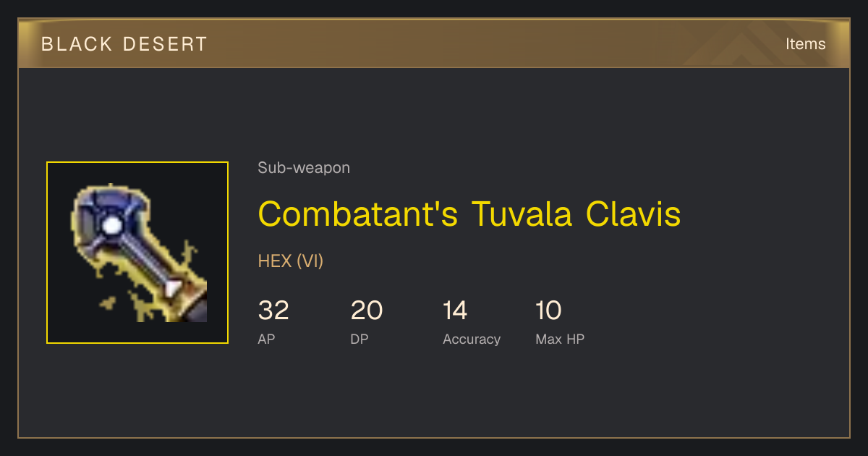This screenshot has height=456, width=868.
Task: Click the Sub-weapon category label
Action: click(x=304, y=168)
